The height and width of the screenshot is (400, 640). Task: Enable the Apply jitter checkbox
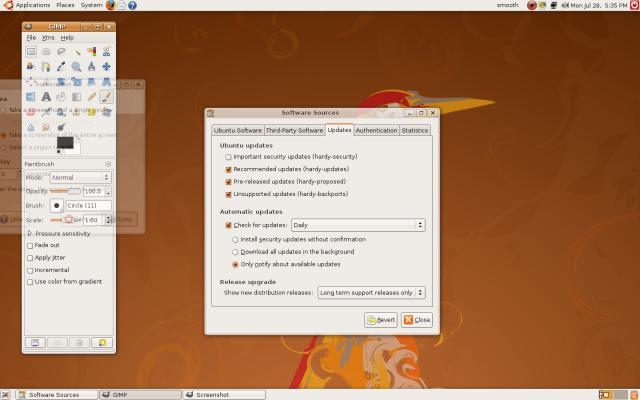pos(30,258)
